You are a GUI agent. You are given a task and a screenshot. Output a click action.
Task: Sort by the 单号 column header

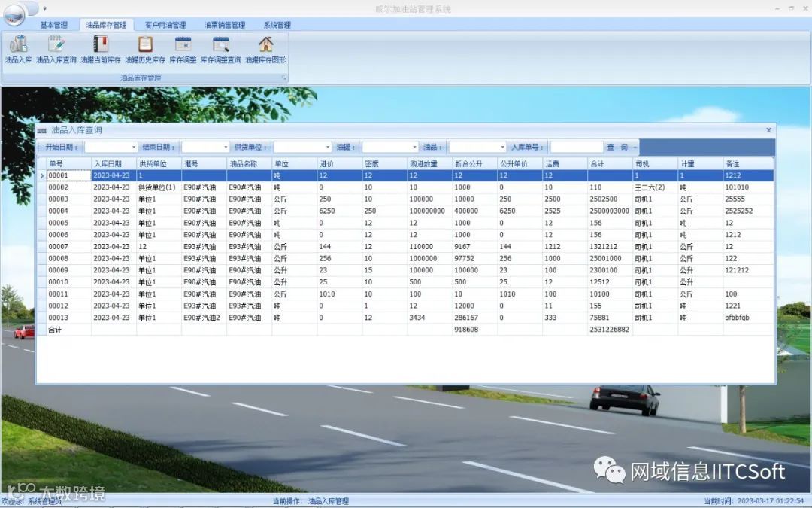pyautogui.click(x=68, y=164)
